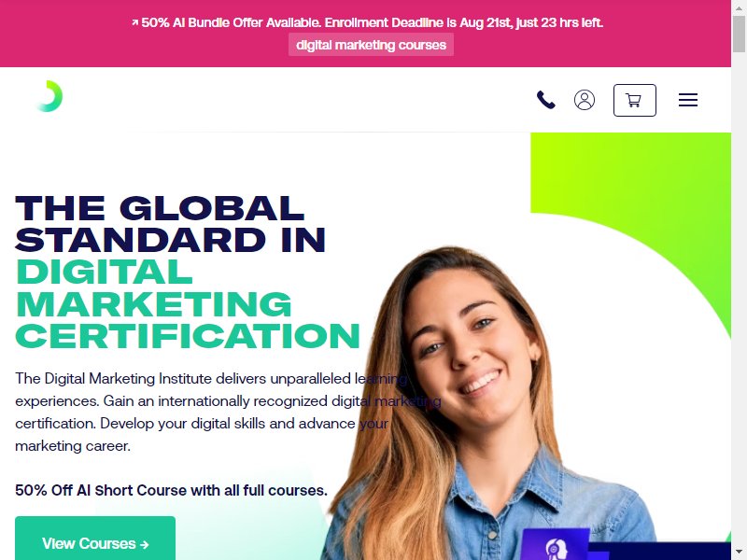747x560 pixels.
Task: Open the shopping cart
Action: [x=635, y=100]
